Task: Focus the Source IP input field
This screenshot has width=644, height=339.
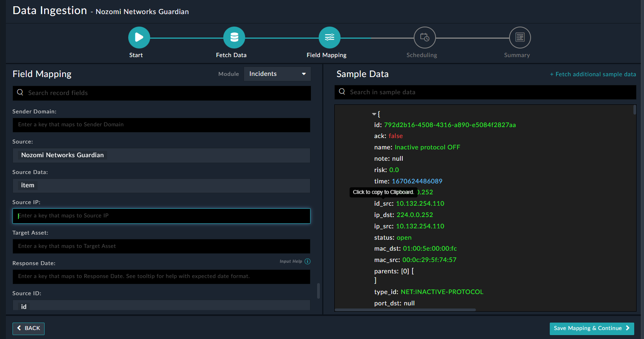Action: click(161, 216)
